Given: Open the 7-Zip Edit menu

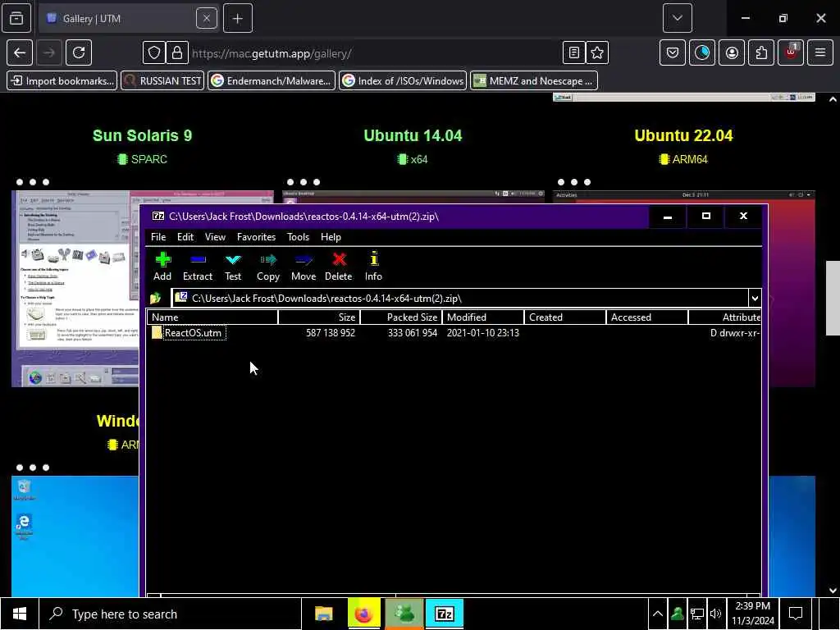Looking at the screenshot, I should coord(185,237).
